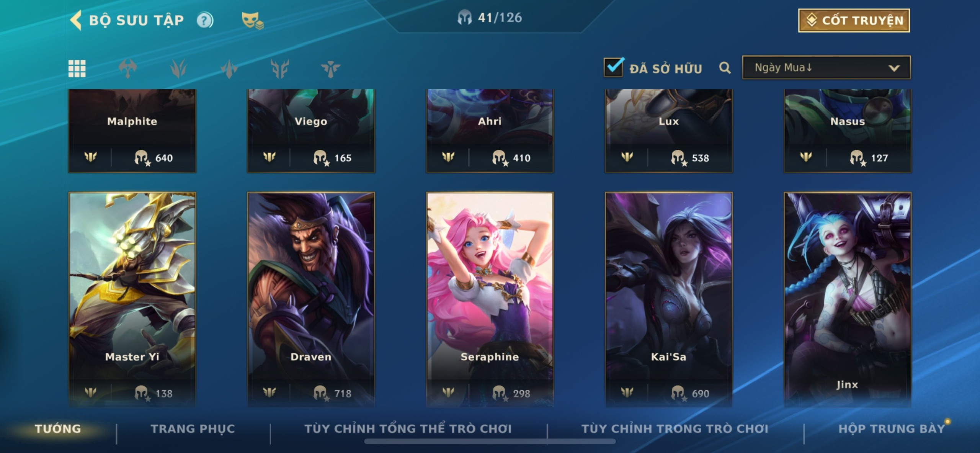This screenshot has width=980, height=453.
Task: Expand the Ngày Mua sort dropdown
Action: click(x=826, y=67)
